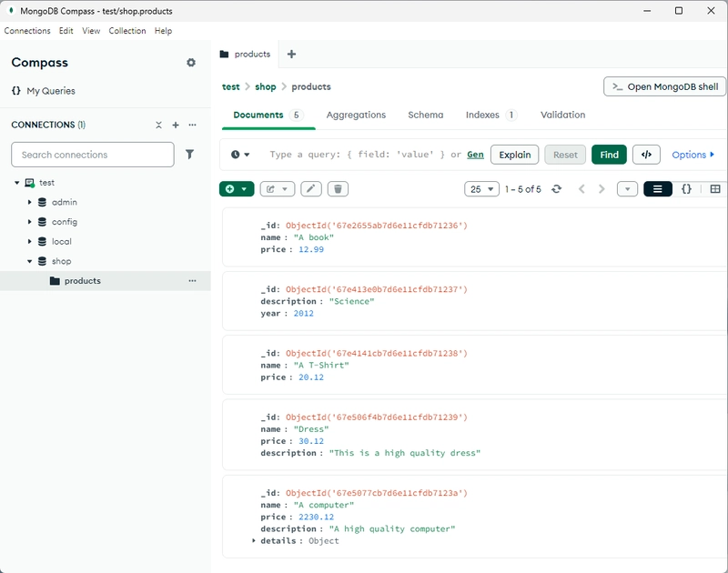Open a new tab with plus icon
The image size is (728, 573).
[x=291, y=55]
